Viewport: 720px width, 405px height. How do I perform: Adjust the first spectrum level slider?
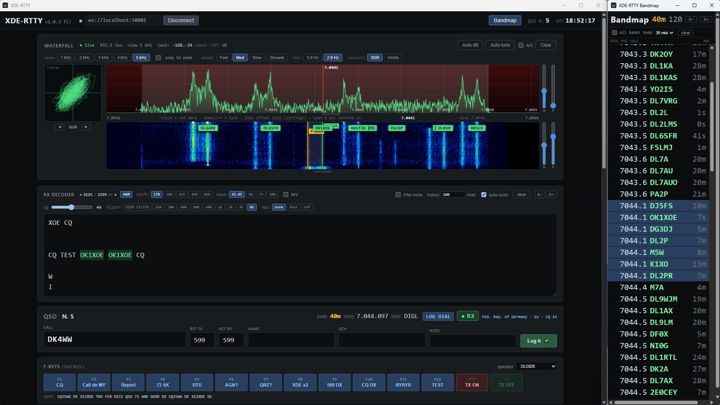pos(544,87)
